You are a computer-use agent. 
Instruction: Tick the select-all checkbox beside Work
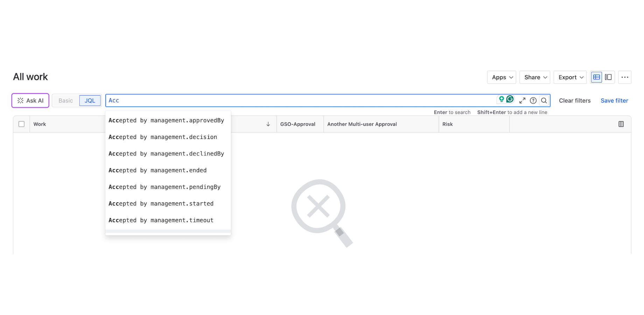[x=22, y=124]
